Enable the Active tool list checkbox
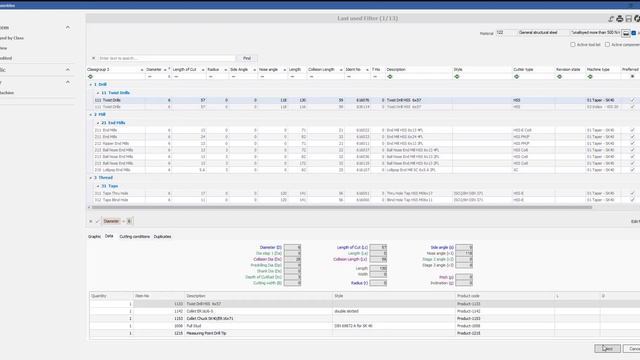Image resolution: width=640 pixels, height=360 pixels. pyautogui.click(x=573, y=44)
